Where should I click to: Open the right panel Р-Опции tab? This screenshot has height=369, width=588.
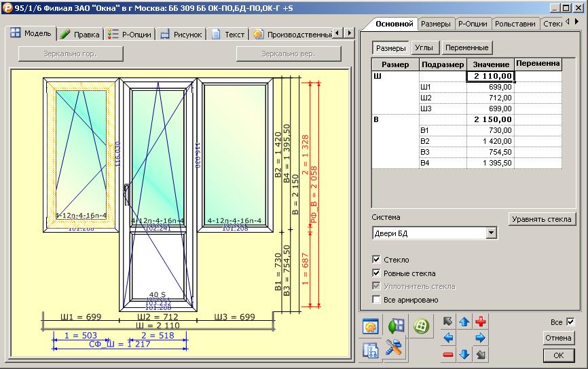click(x=473, y=24)
